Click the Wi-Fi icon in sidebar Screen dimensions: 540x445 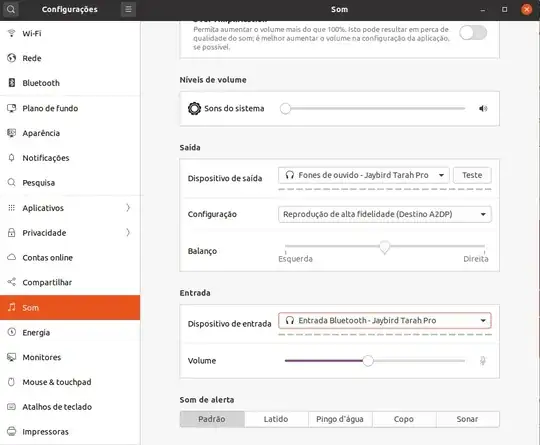[x=12, y=33]
